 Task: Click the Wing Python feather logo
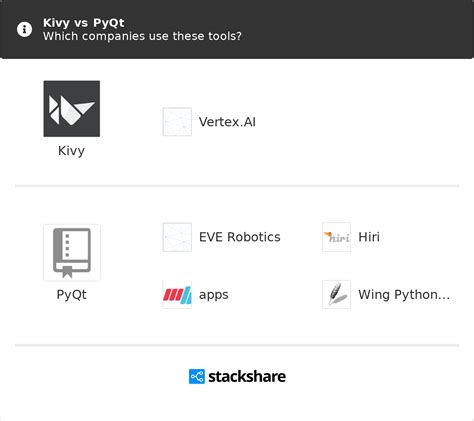336,294
